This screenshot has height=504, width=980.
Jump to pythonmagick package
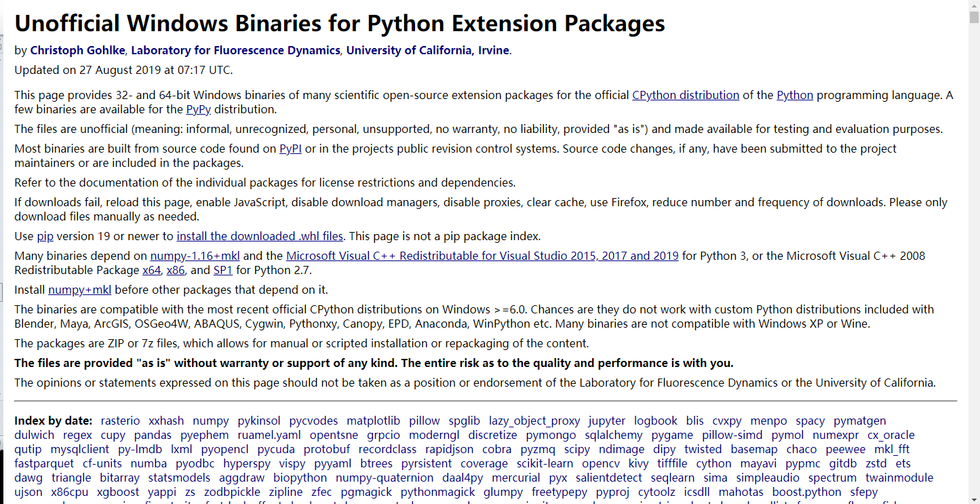click(x=438, y=492)
